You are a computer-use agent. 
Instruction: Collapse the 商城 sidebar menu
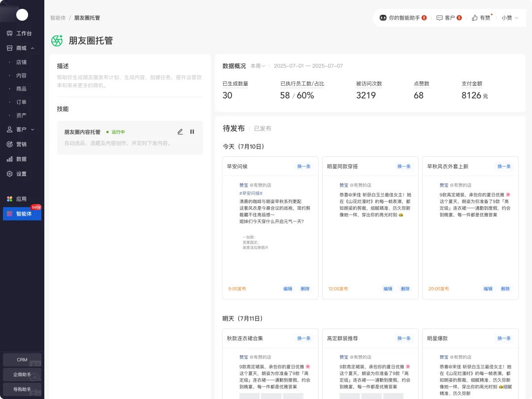click(33, 48)
